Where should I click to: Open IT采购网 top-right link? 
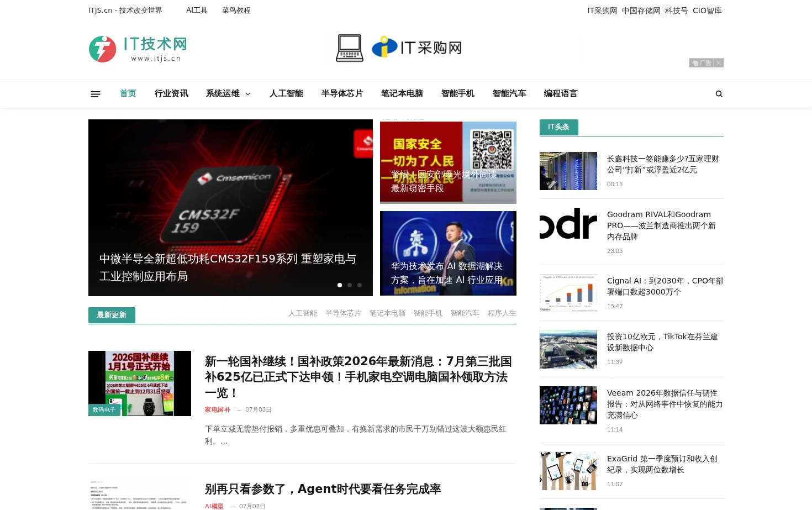pyautogui.click(x=602, y=10)
